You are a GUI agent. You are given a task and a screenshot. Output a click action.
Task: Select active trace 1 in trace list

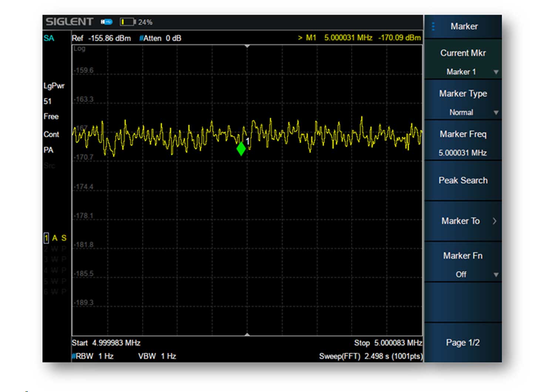pos(46,238)
